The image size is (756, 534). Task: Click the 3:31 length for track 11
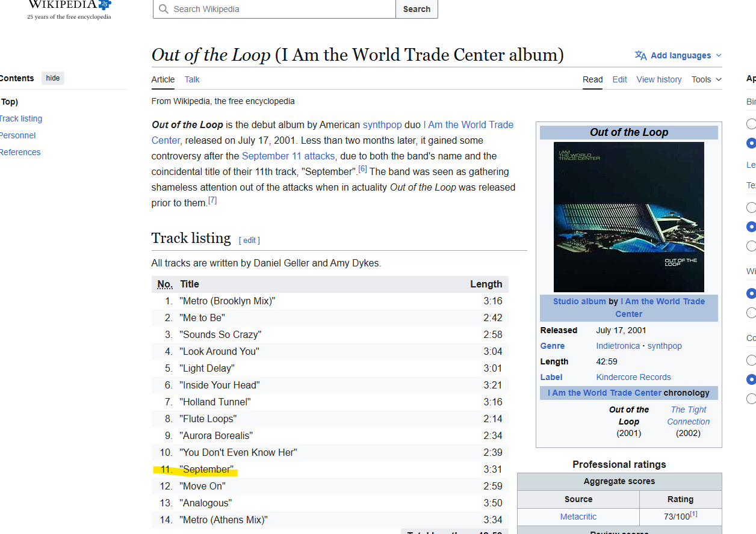point(492,469)
